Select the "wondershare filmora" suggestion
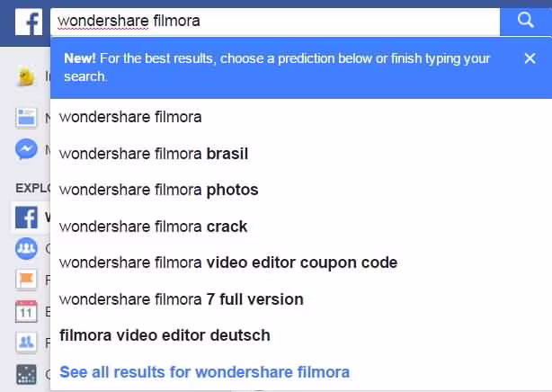The image size is (552, 392). 130,117
